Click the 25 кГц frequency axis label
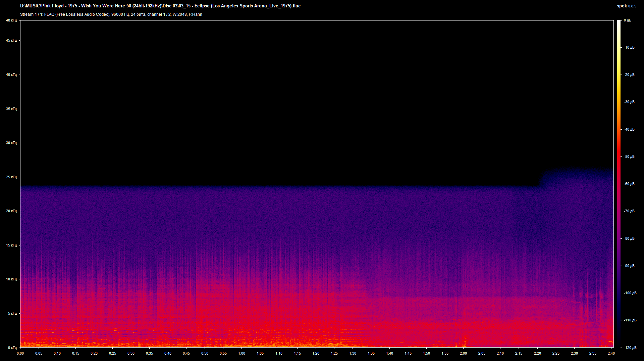Screen dimensions: 644x361 click(x=11, y=177)
